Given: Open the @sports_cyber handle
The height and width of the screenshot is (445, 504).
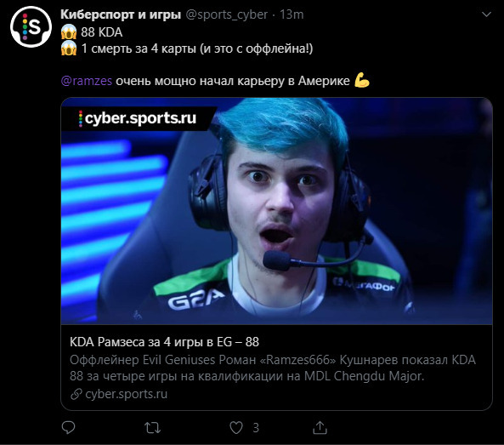Looking at the screenshot, I should [x=227, y=14].
